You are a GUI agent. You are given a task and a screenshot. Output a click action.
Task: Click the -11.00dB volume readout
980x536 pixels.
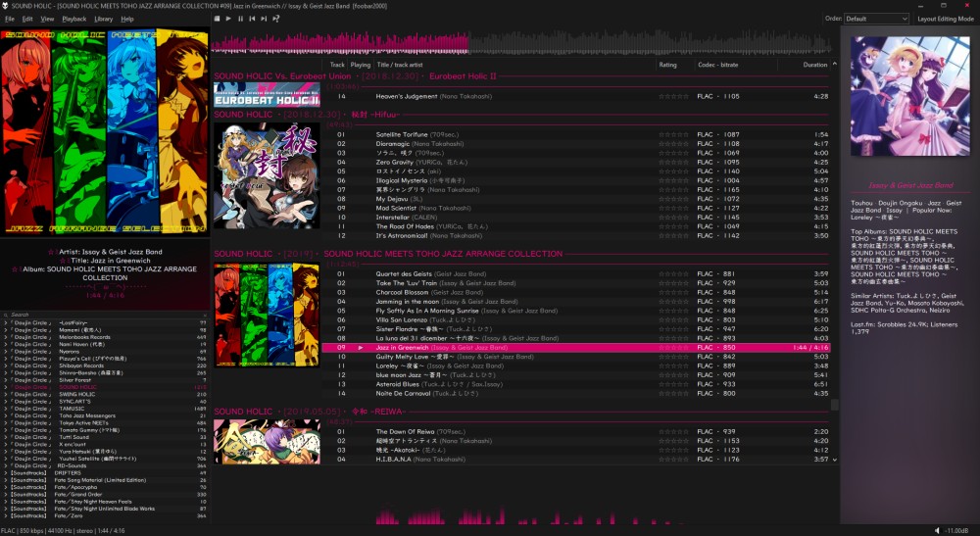956,531
